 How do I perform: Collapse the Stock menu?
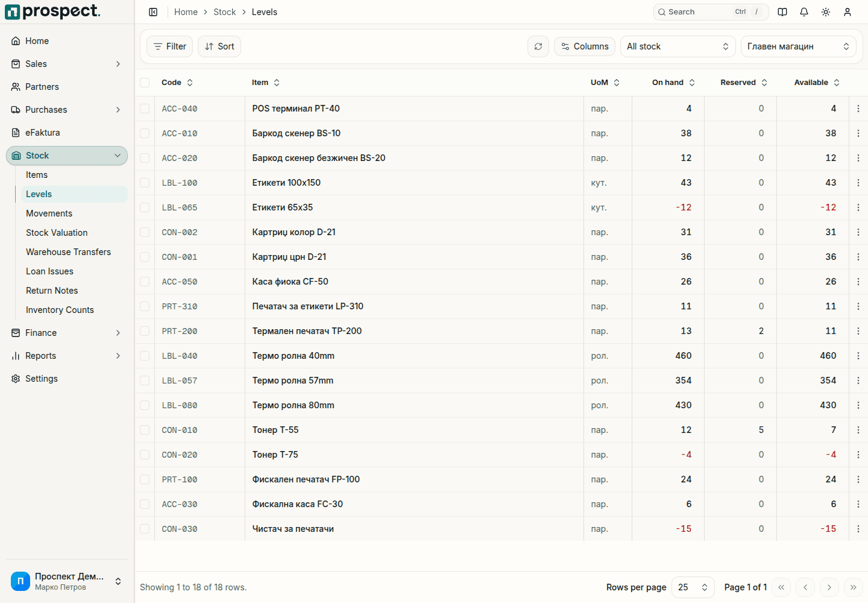67,156
